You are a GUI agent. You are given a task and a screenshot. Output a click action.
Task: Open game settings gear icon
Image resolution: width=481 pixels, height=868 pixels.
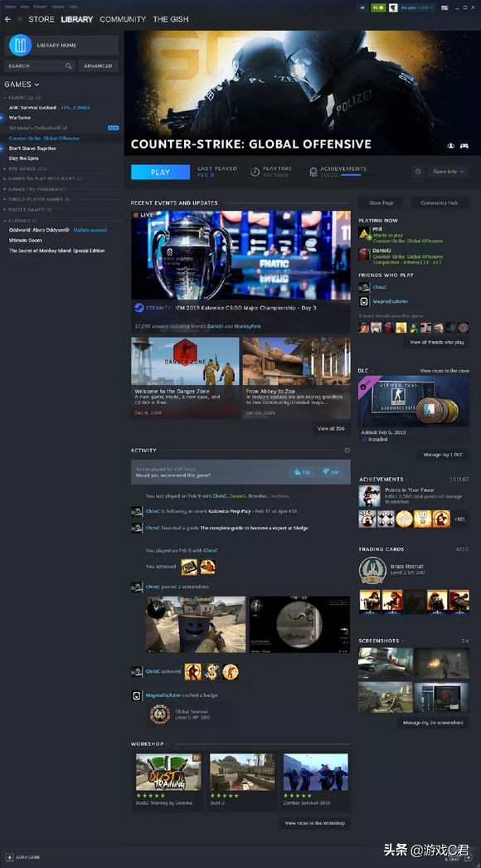coord(418,172)
